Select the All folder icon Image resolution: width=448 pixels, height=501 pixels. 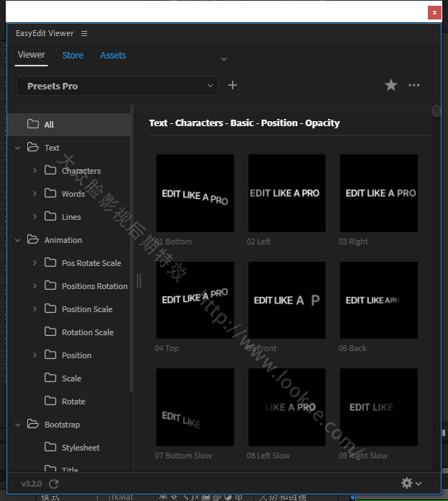33,124
